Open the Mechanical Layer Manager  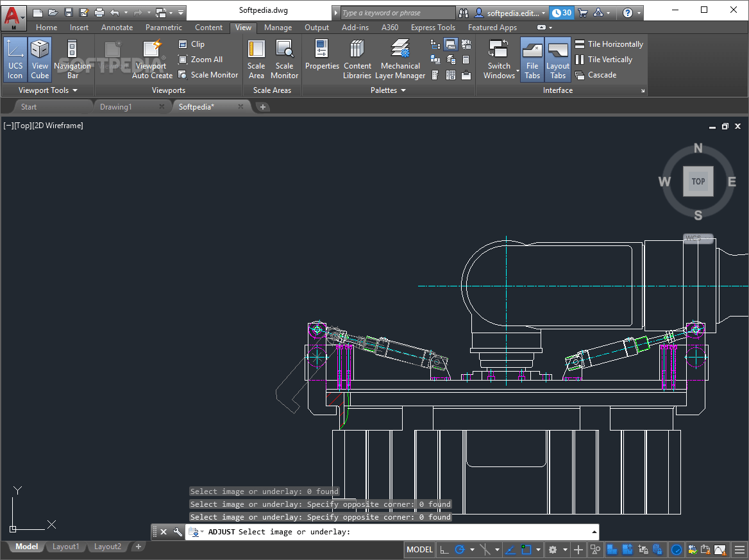[x=400, y=58]
